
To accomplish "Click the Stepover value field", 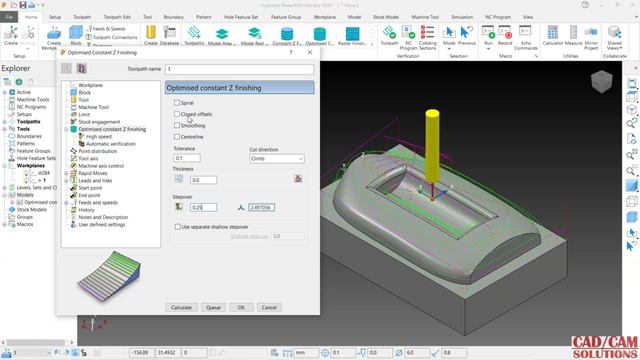I will point(203,207).
